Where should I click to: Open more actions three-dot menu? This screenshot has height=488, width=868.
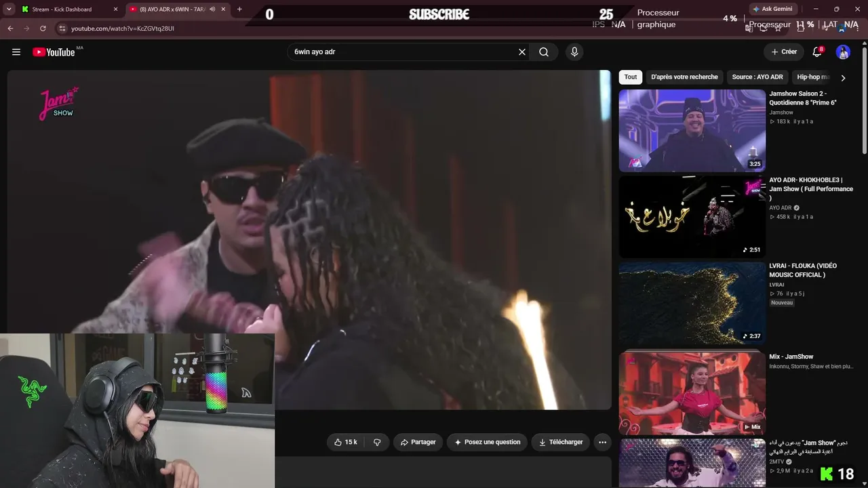(x=602, y=442)
